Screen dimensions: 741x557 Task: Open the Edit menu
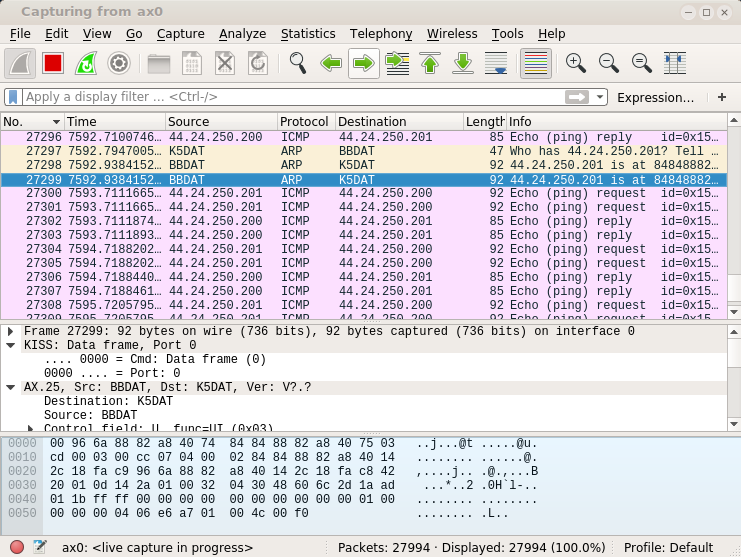56,34
